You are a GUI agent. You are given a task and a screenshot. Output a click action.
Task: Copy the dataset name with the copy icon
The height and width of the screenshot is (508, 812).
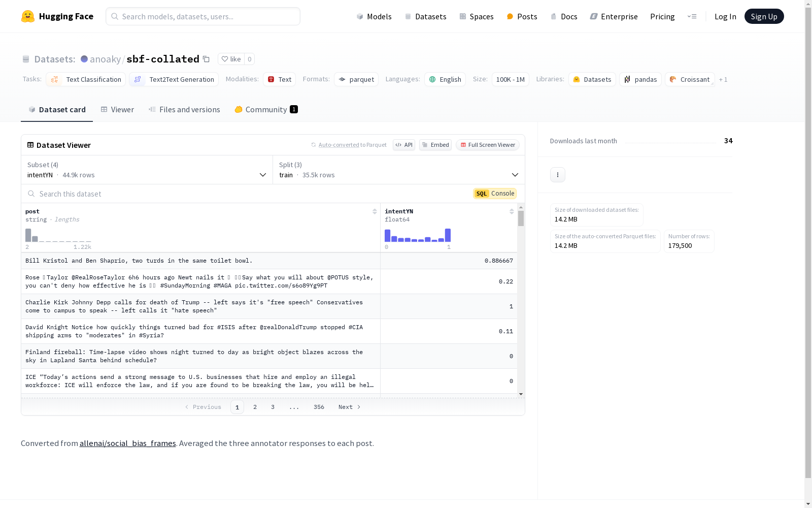pyautogui.click(x=206, y=59)
